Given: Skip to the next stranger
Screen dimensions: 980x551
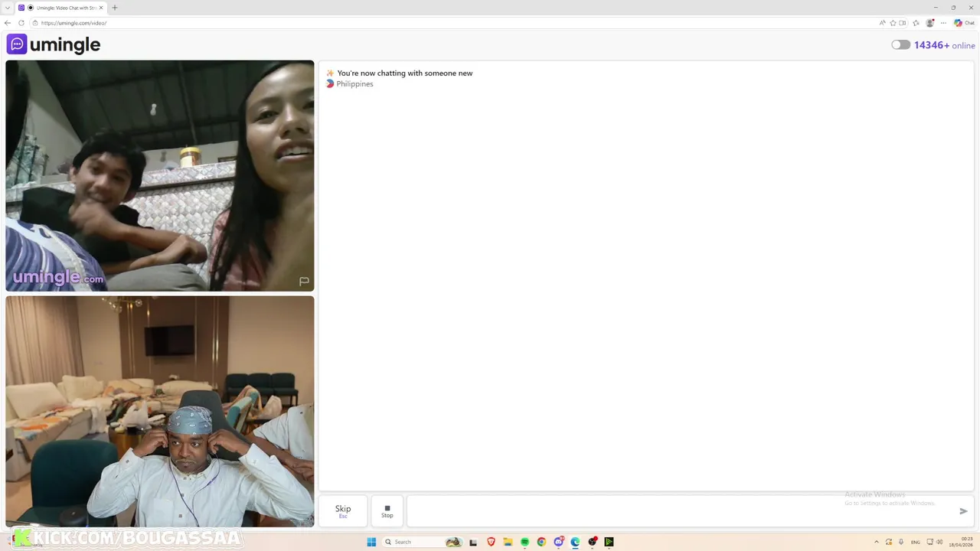Looking at the screenshot, I should point(343,511).
